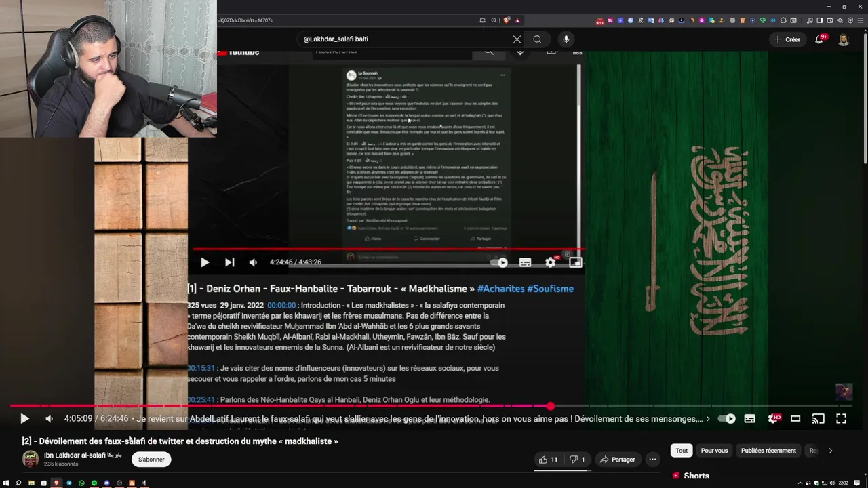The width and height of the screenshot is (868, 488).
Task: Select the Tout filter chip
Action: coord(682,451)
